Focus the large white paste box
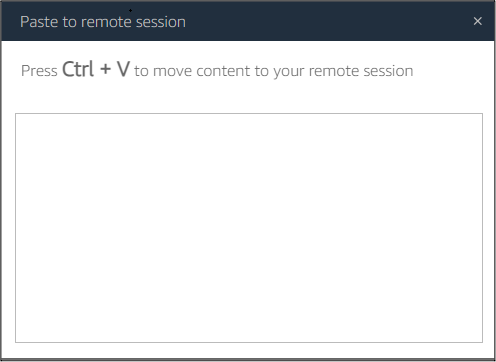 249,228
